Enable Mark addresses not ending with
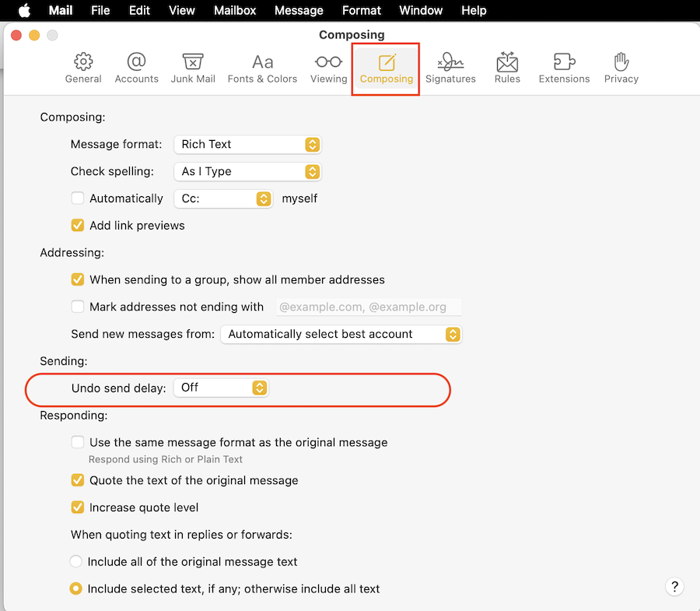Screen dimensions: 700x611 tap(78, 307)
